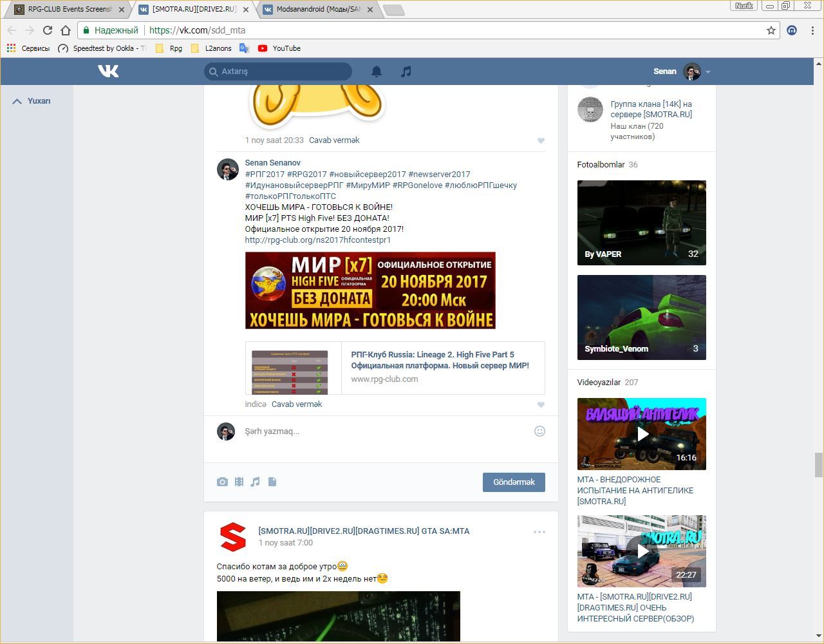This screenshot has height=644, width=824.
Task: Open the Fotoalbomlar section header
Action: click(x=608, y=165)
